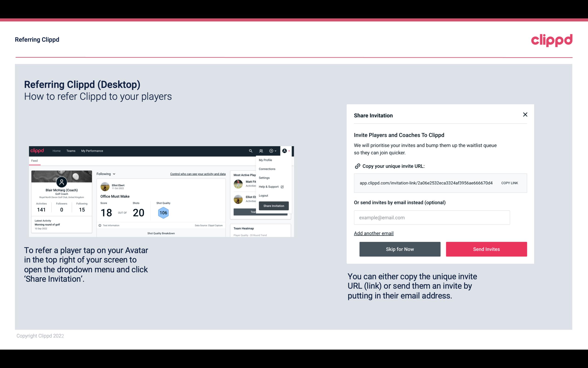Expand the dropdown menu from avatar
Viewport: 588px width, 368px height.
coord(286,151)
